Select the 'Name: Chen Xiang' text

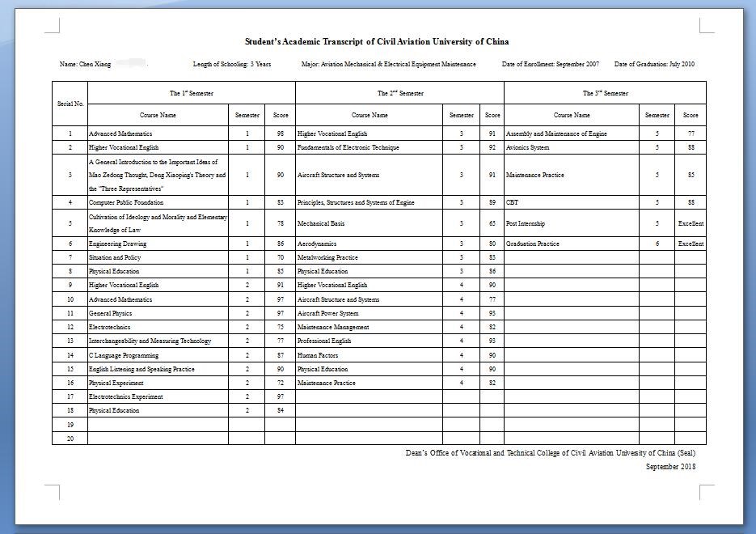86,64
